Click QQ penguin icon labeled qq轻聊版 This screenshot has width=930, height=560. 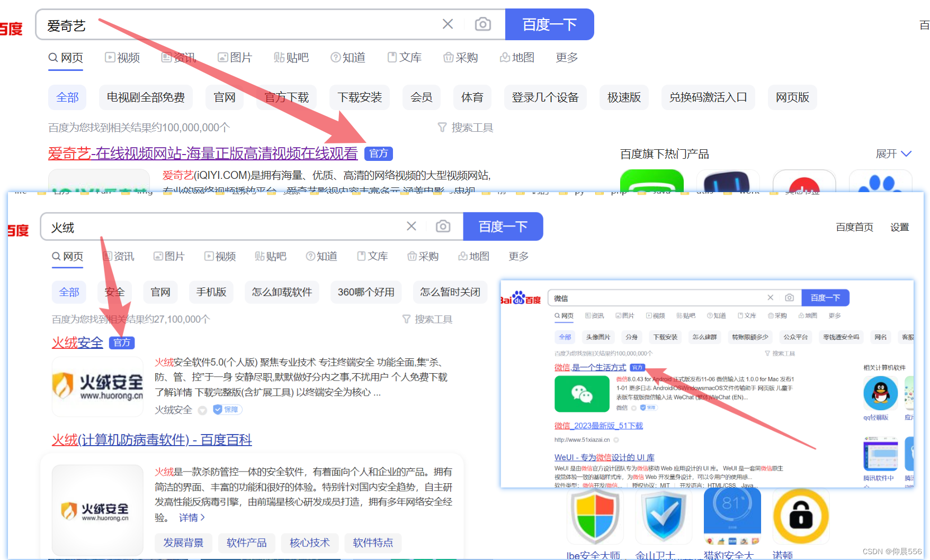[880, 393]
